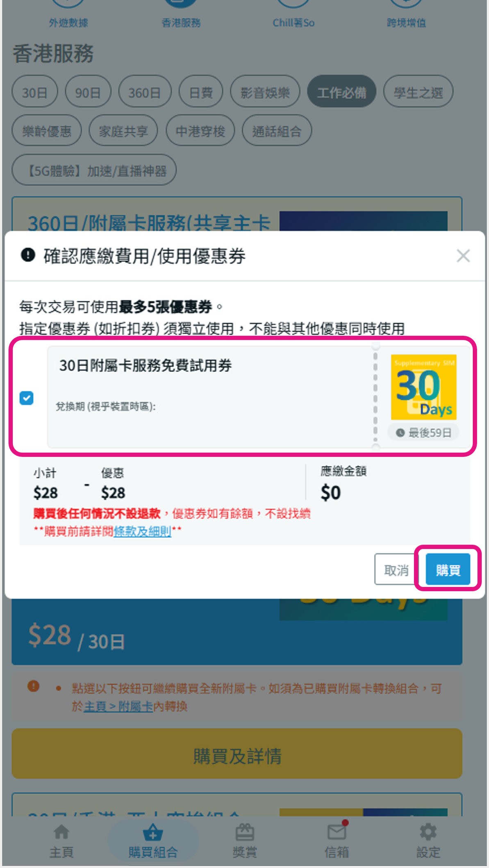Click the alert icon beside 確認應繳費用 title

(x=28, y=255)
